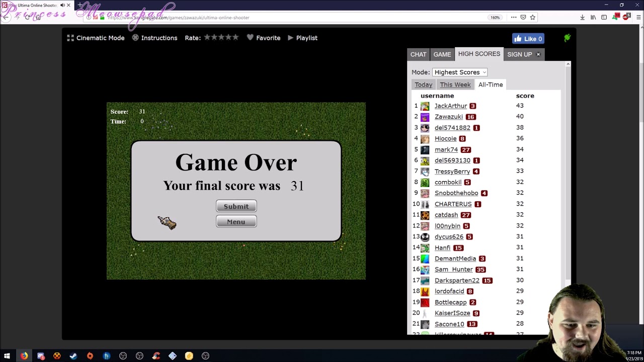This screenshot has width=644, height=362.
Task: Open the Steam taskbar icon
Action: tap(73, 355)
